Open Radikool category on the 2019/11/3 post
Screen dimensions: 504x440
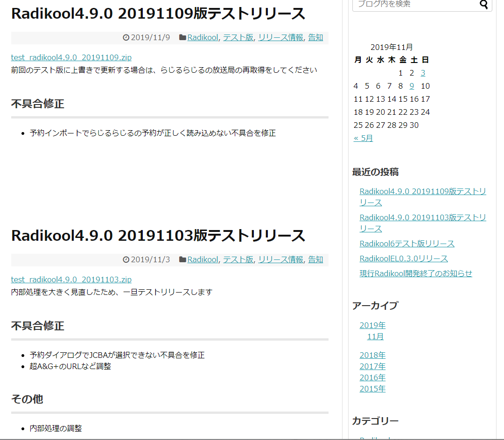[203, 259]
